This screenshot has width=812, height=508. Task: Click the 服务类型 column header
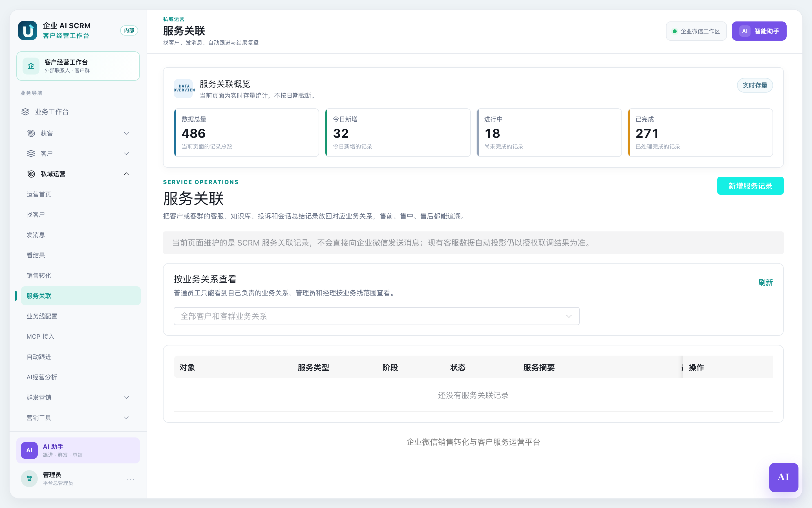pos(314,367)
